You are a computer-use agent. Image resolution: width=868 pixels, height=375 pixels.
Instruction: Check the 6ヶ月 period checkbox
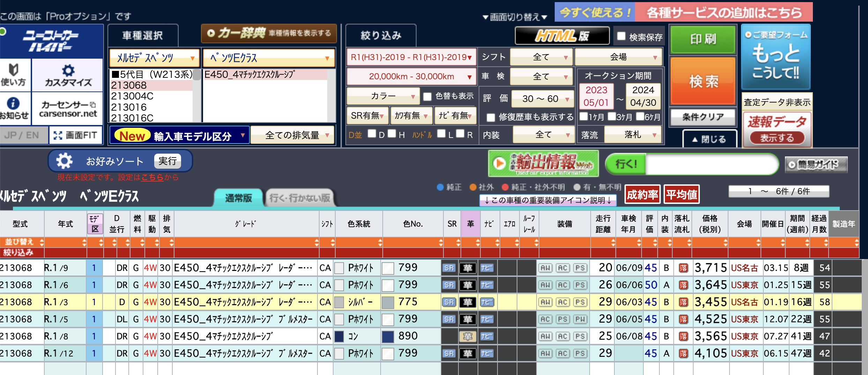[640, 116]
